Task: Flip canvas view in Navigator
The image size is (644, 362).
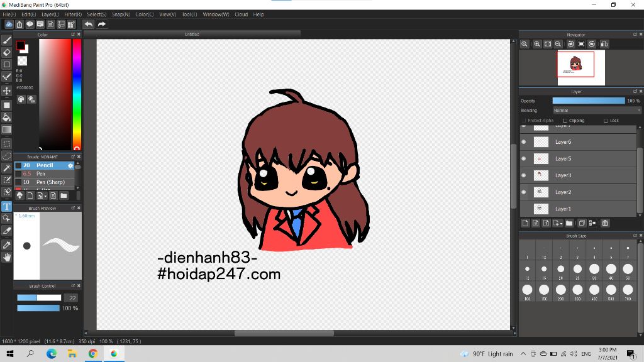Action: [604, 44]
